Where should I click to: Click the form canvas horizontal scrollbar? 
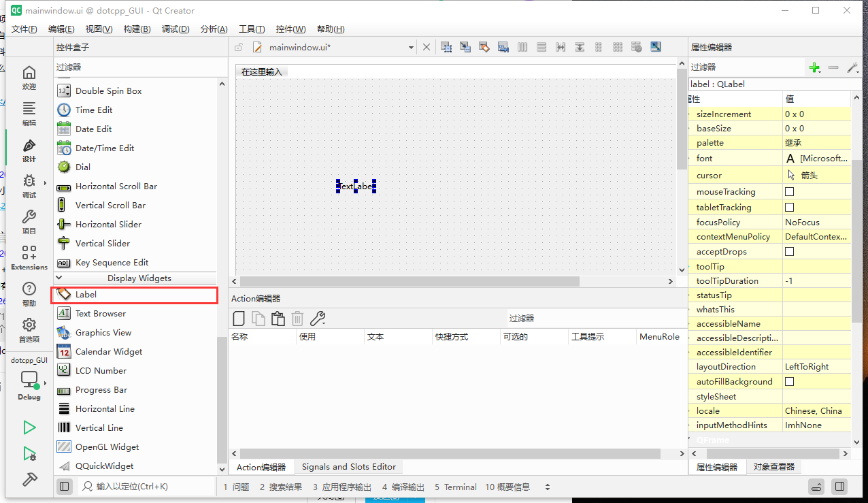[410, 281]
